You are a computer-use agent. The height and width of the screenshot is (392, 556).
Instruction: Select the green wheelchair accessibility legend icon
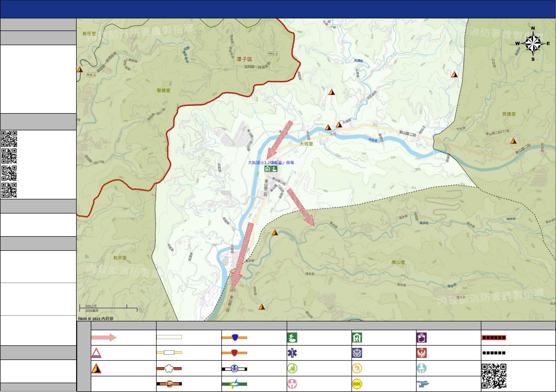pos(292,369)
